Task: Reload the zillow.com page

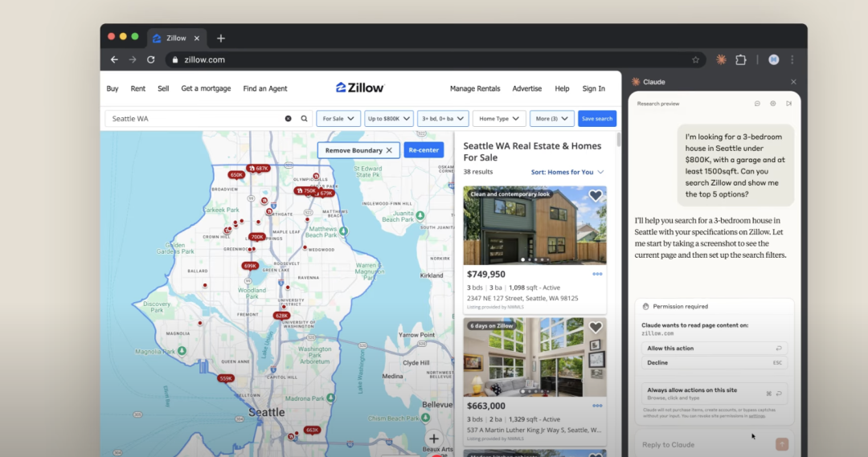Action: pos(150,59)
